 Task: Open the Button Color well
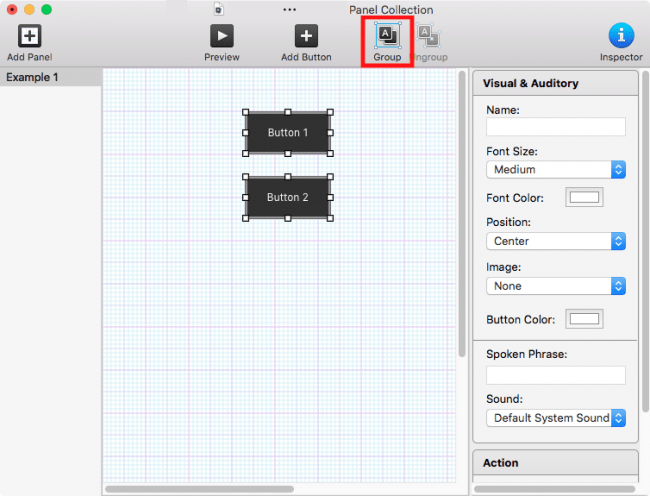(584, 319)
